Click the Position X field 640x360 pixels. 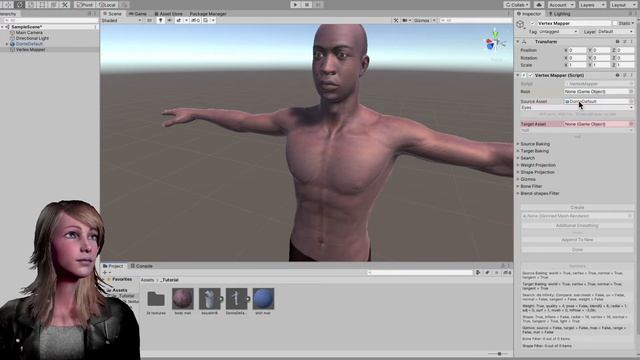(x=578, y=50)
